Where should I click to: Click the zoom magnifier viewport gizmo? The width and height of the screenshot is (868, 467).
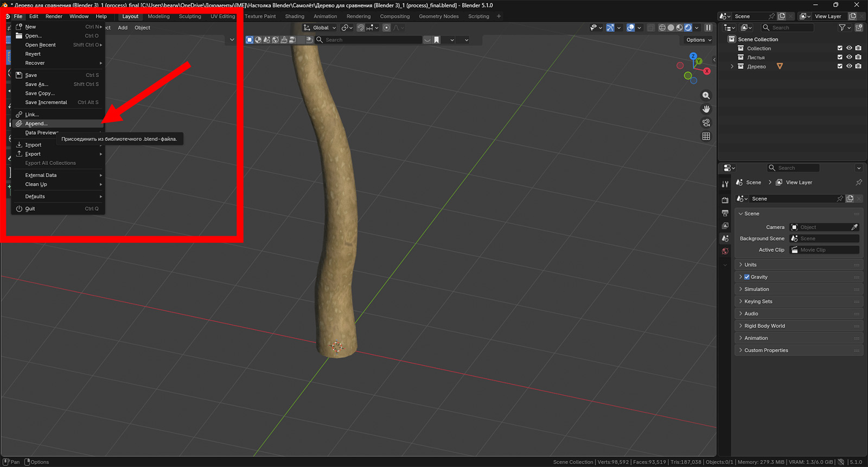pos(706,96)
